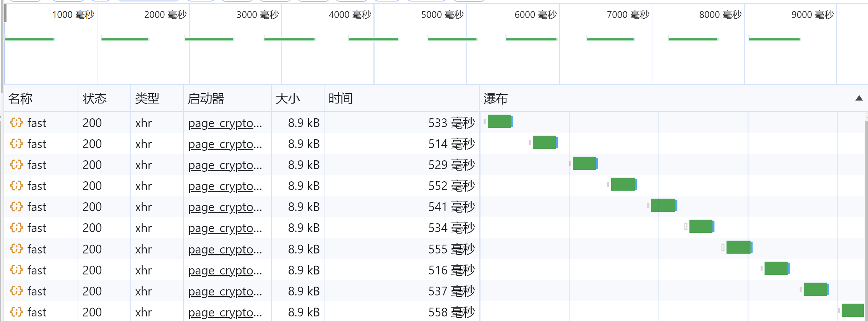Click the 5000 毫秒 mark in timeline overview
The image size is (868, 321).
(442, 15)
